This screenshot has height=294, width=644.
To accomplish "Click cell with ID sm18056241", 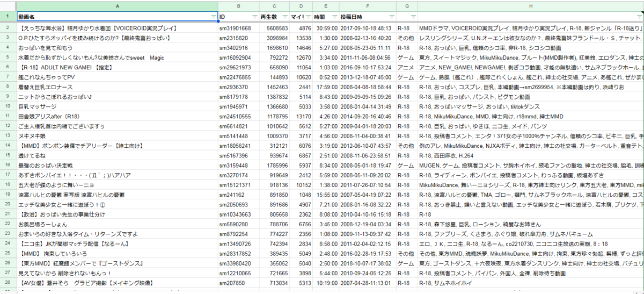I will (x=238, y=145).
